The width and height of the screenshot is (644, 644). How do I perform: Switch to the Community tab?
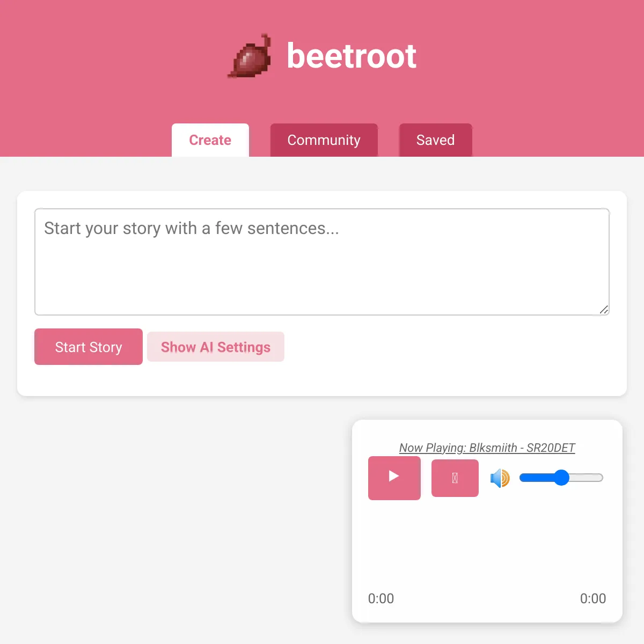(x=324, y=140)
